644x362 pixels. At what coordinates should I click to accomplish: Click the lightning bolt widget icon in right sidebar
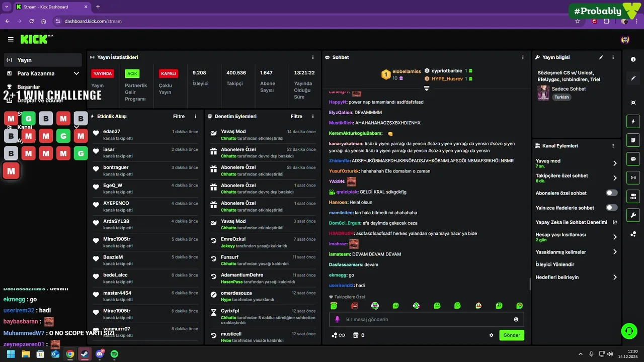[633, 121]
